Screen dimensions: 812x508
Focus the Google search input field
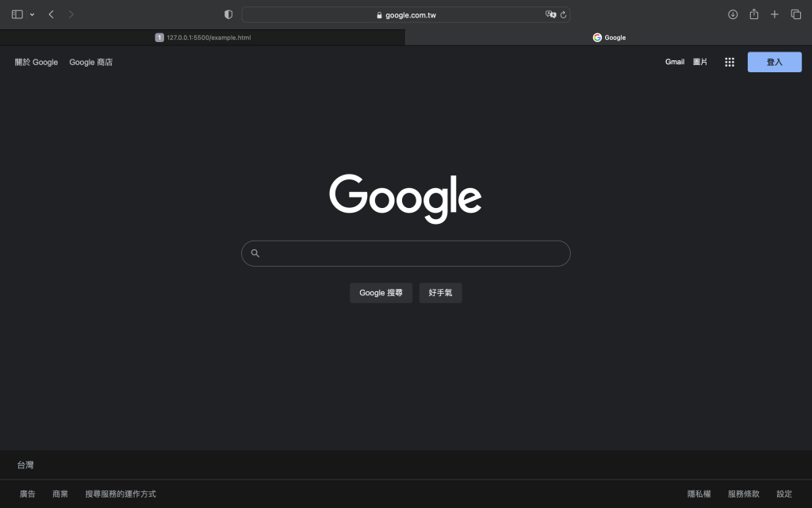(405, 253)
